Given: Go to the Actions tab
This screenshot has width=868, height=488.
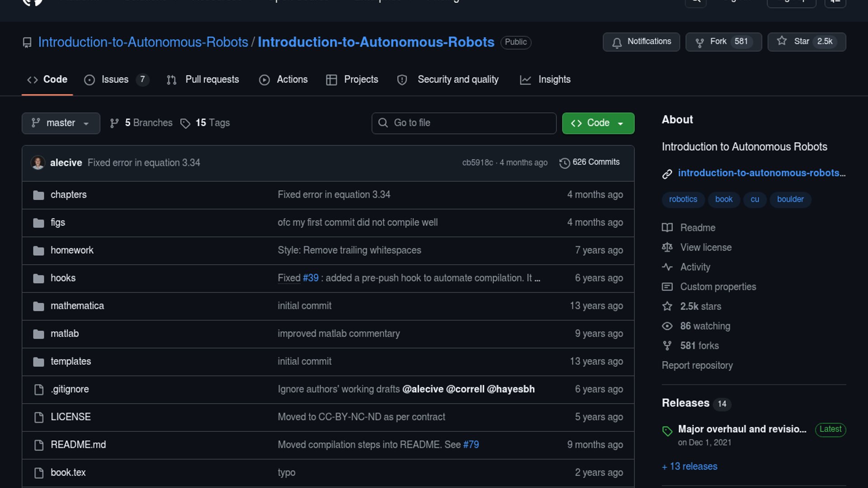Looking at the screenshot, I should [283, 80].
